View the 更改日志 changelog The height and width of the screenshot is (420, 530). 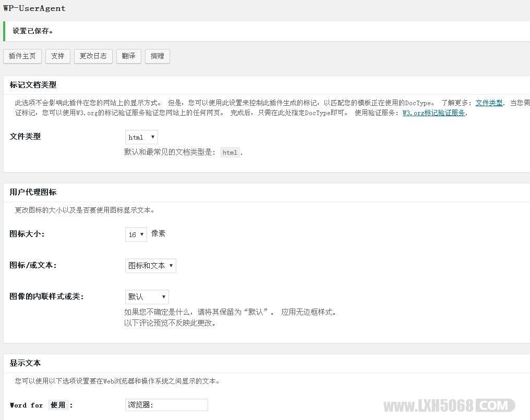click(x=93, y=56)
